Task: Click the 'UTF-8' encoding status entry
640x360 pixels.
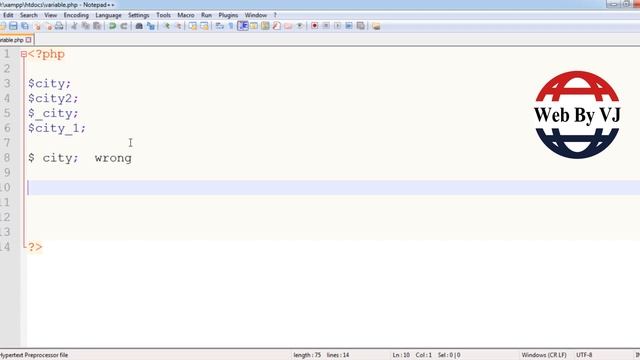Action: coord(584,355)
